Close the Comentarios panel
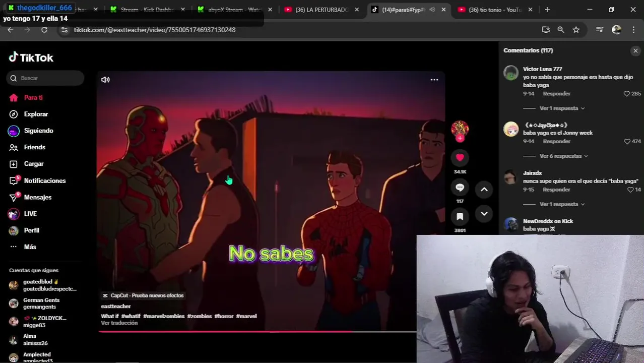The image size is (644, 363). pos(635,51)
